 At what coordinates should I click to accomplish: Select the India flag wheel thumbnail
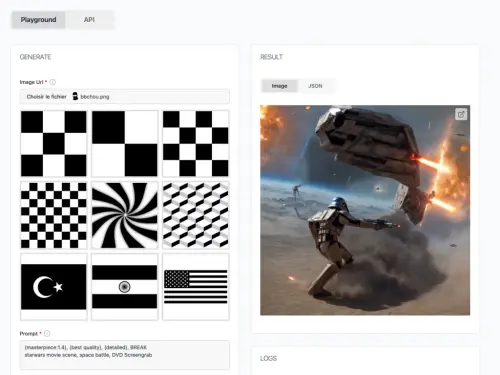click(125, 287)
